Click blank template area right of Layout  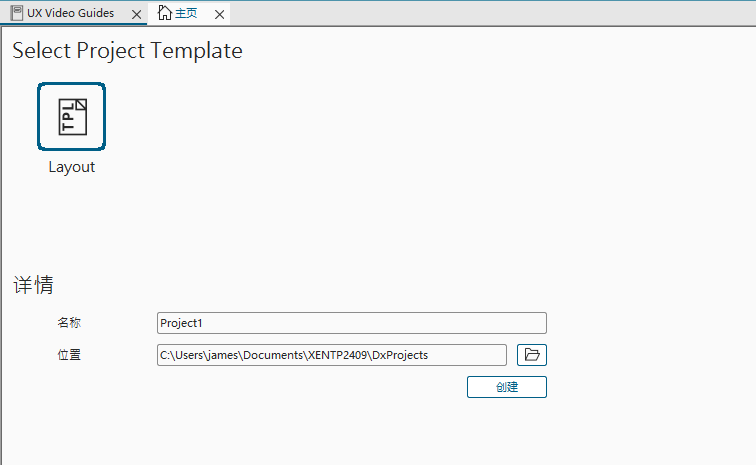400,130
